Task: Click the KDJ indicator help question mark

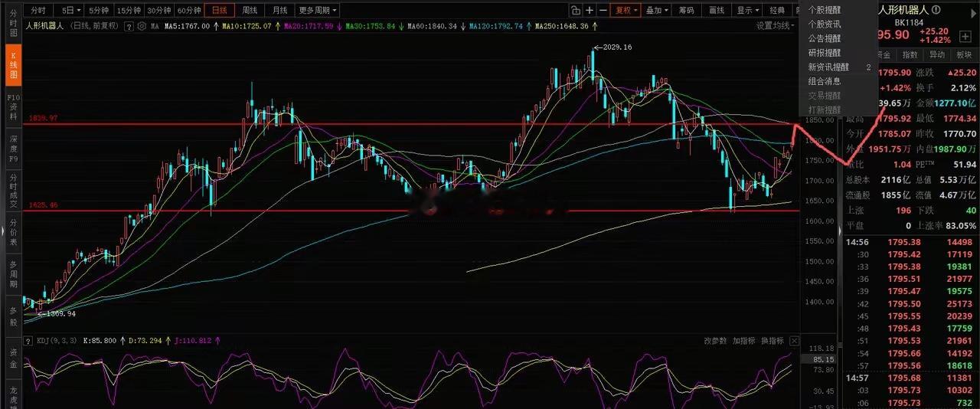Action: tap(29, 340)
